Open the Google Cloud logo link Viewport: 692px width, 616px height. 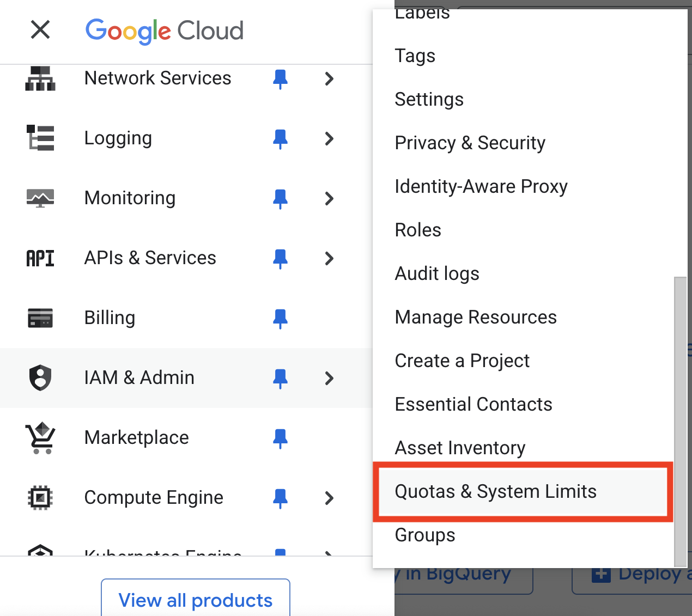pos(164,31)
